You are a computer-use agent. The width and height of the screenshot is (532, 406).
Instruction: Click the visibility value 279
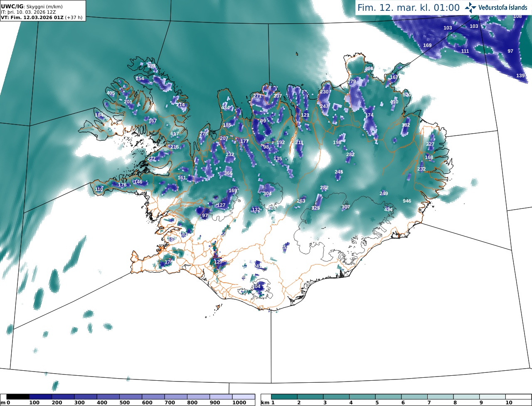coord(352,81)
